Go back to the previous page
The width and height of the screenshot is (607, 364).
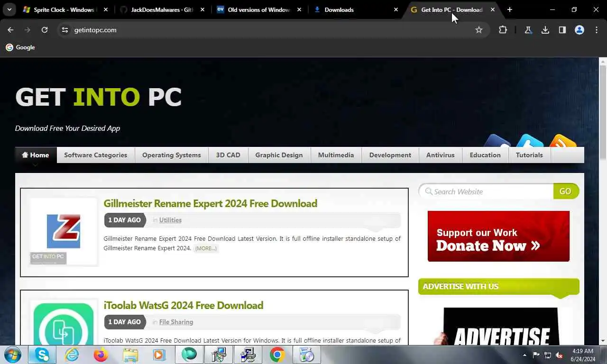tap(10, 30)
